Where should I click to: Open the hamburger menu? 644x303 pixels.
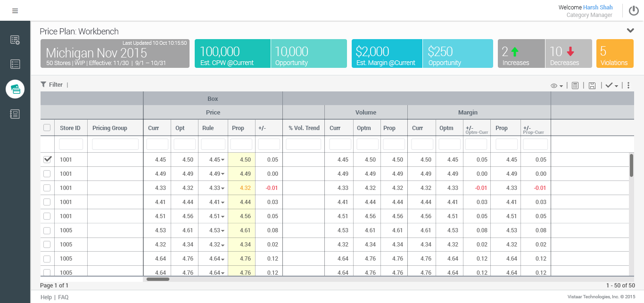15,11
